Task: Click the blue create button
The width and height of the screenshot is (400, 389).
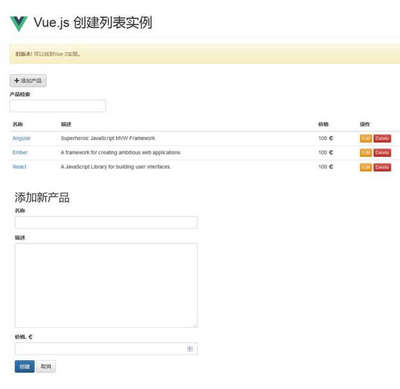Action: [x=25, y=366]
